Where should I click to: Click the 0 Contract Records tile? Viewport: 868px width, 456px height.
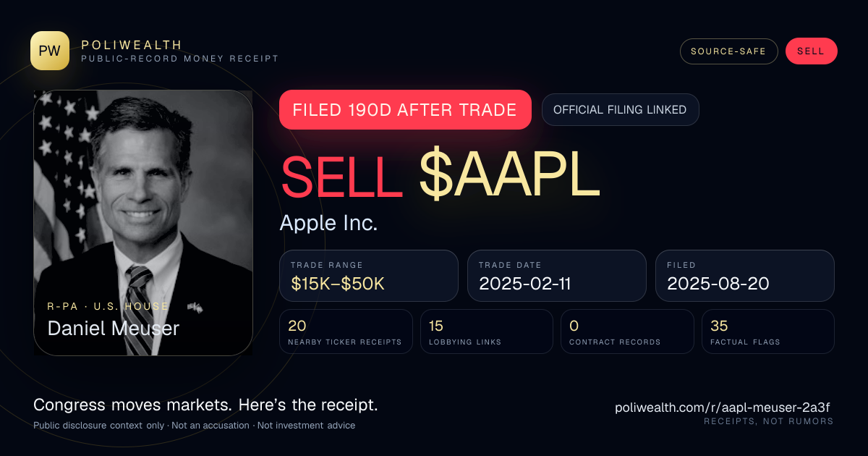[627, 332]
